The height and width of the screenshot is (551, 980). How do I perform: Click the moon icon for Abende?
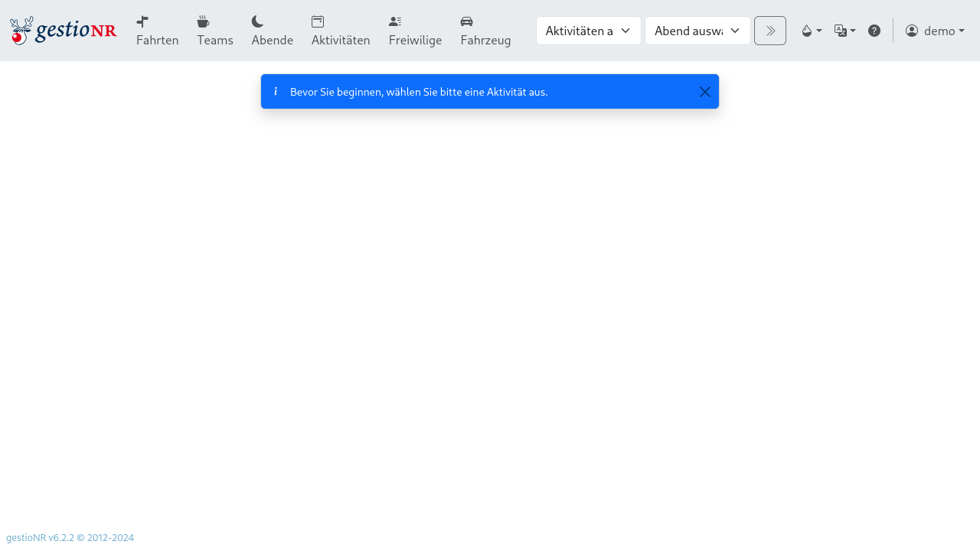point(257,21)
